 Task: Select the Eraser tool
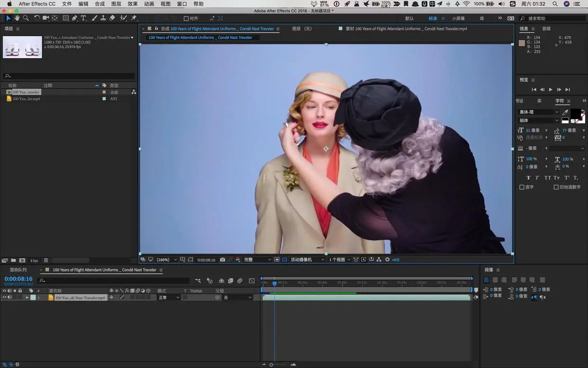(x=112, y=18)
